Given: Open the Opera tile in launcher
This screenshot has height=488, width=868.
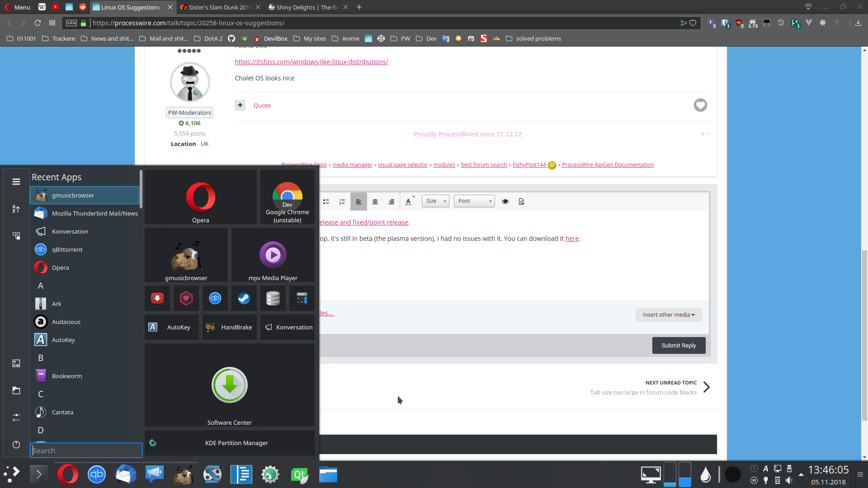Looking at the screenshot, I should click(200, 197).
